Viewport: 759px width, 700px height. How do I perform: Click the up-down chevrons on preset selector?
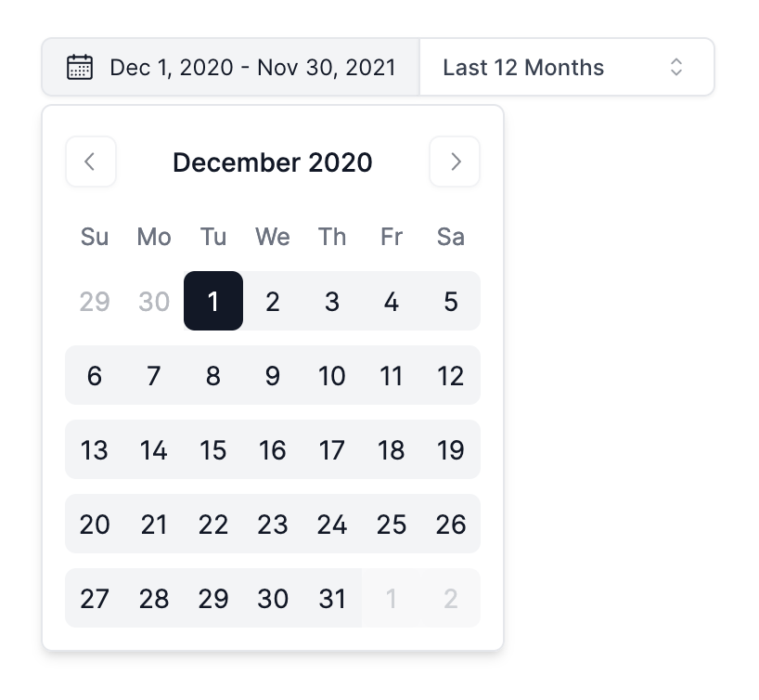(676, 68)
